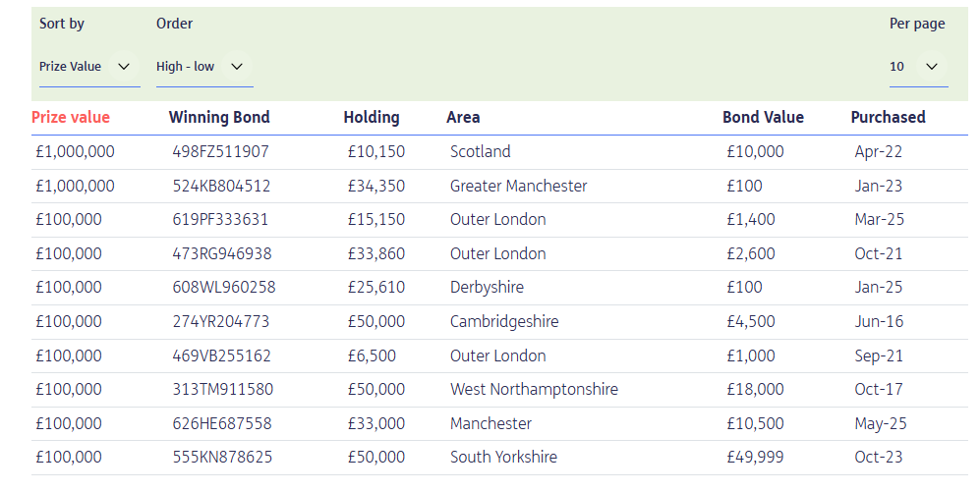Image resolution: width=980 pixels, height=492 pixels.
Task: Click the Area column header
Action: point(463,117)
